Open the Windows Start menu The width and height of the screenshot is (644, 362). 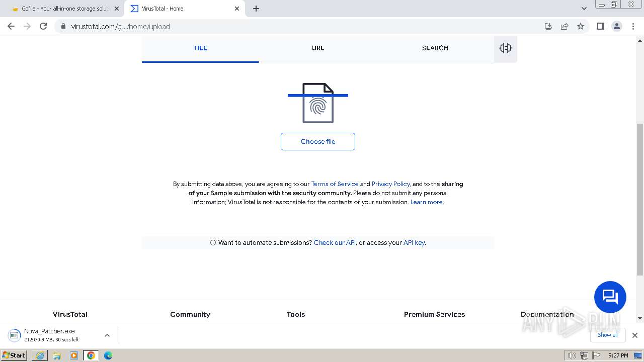pos(14,355)
